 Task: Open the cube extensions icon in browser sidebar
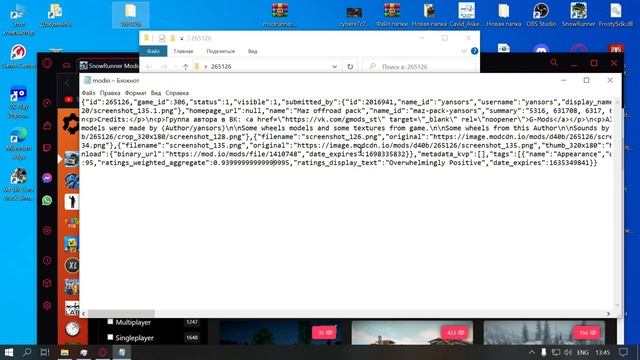point(47,283)
